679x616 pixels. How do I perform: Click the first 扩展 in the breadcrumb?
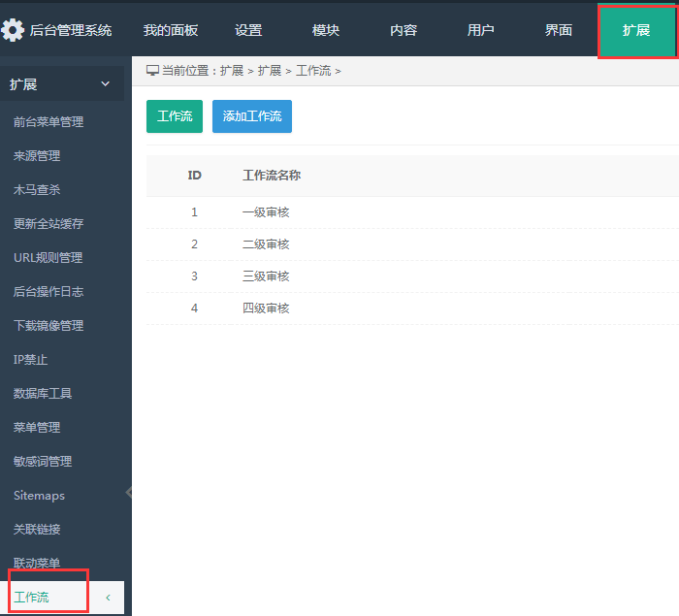tap(232, 71)
